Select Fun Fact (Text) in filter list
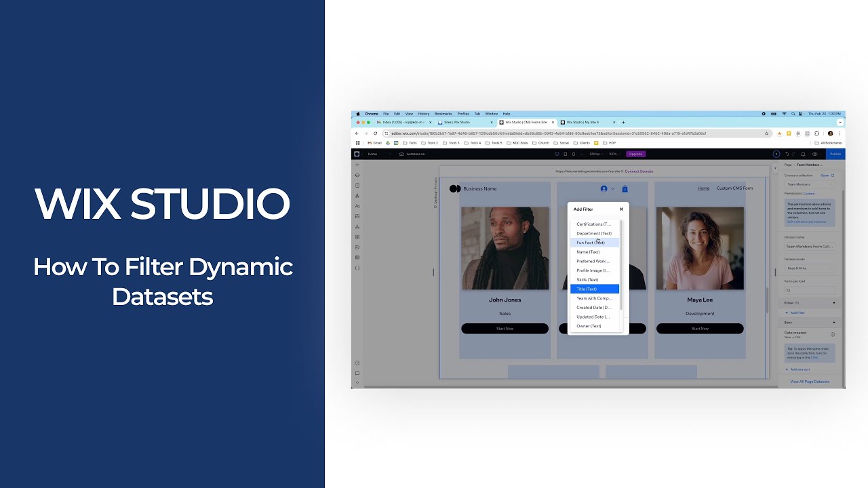The height and width of the screenshot is (488, 868). tap(595, 243)
